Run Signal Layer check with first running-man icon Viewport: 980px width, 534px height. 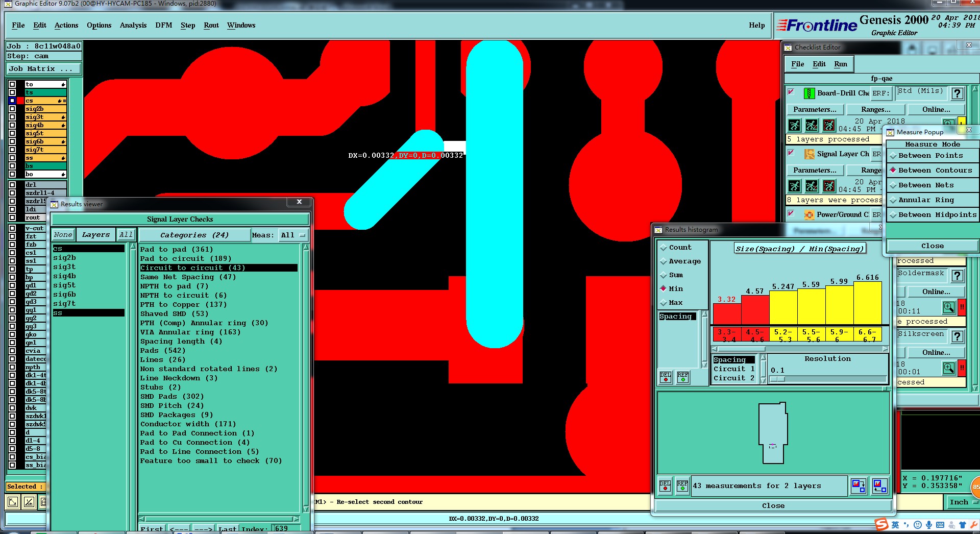click(795, 186)
